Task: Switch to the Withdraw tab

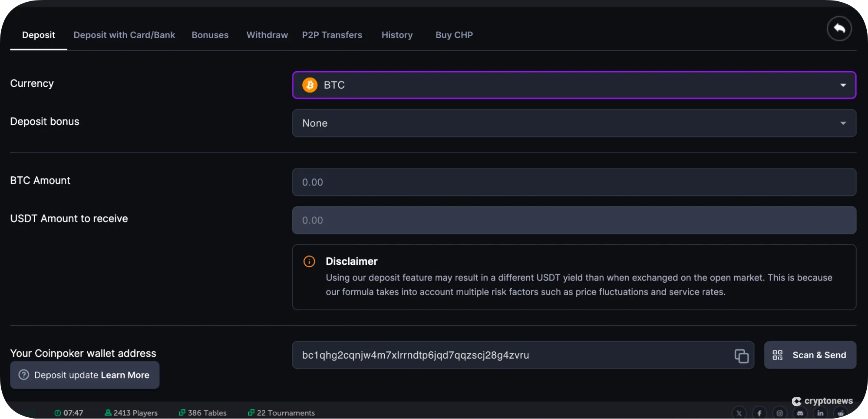Action: tap(267, 35)
